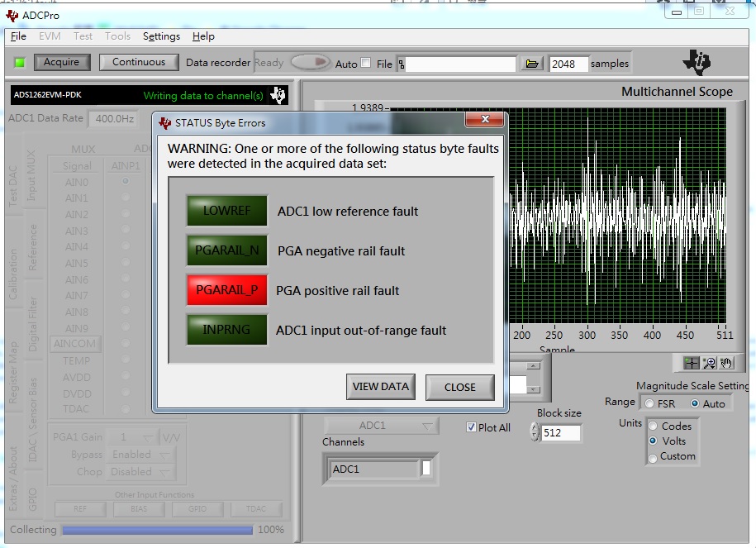Click the TI logo beside Writing data status

pyautogui.click(x=278, y=95)
